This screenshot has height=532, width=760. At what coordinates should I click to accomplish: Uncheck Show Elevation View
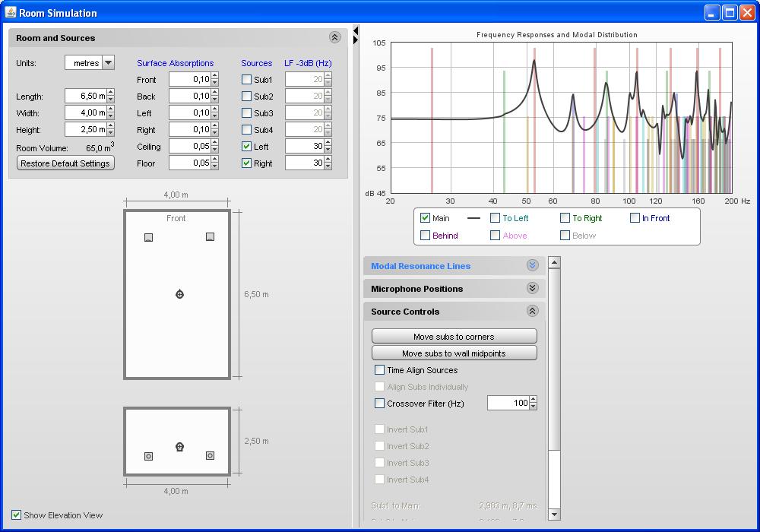[x=17, y=515]
